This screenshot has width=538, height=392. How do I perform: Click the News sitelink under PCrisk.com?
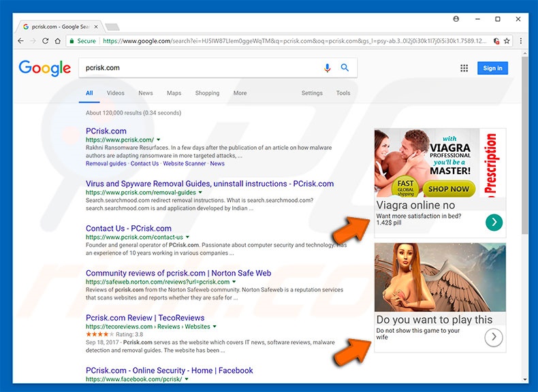coord(217,163)
